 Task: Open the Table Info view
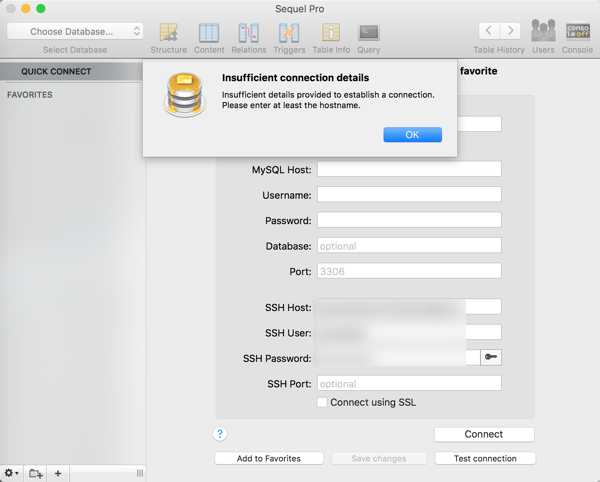click(x=331, y=38)
